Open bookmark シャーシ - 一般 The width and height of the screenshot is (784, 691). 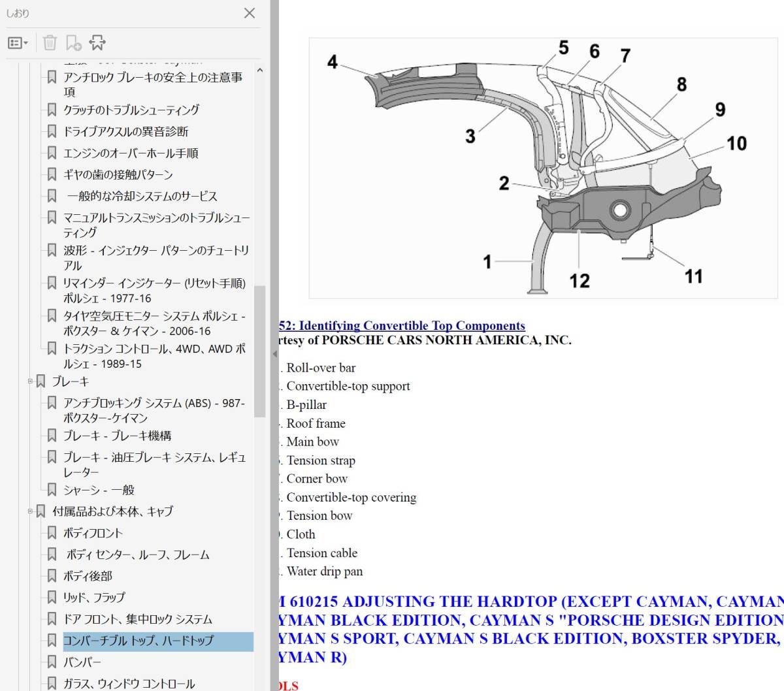tap(99, 490)
